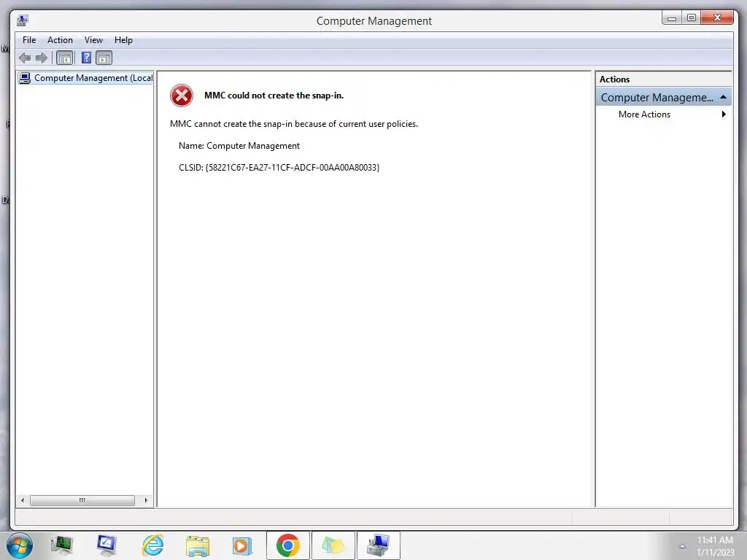Screen dimensions: 747x560
Task: Click More Actions in Actions pane
Action: [644, 114]
